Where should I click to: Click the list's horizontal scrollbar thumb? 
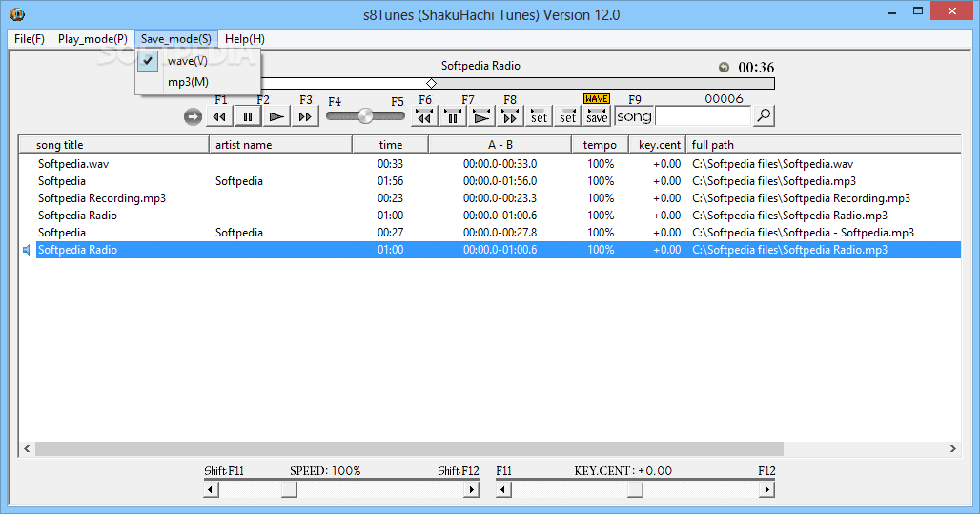[x=409, y=448]
